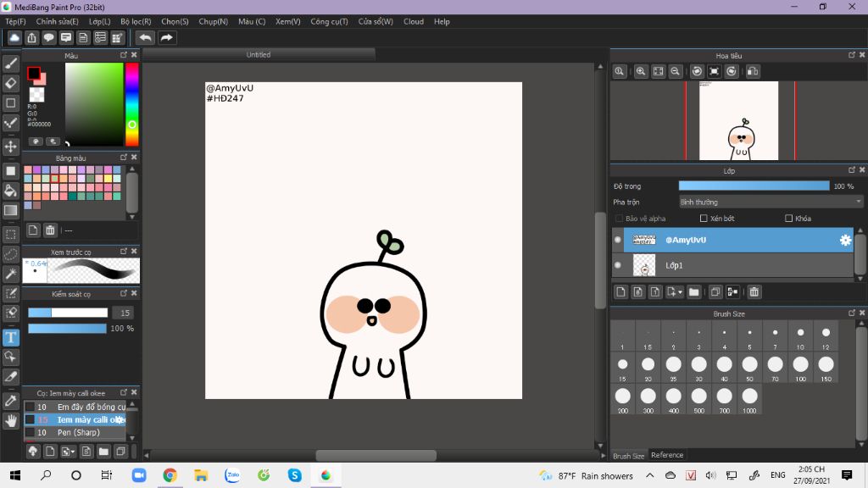This screenshot has width=868, height=488.
Task: Select the Eraser tool
Action: click(x=11, y=83)
